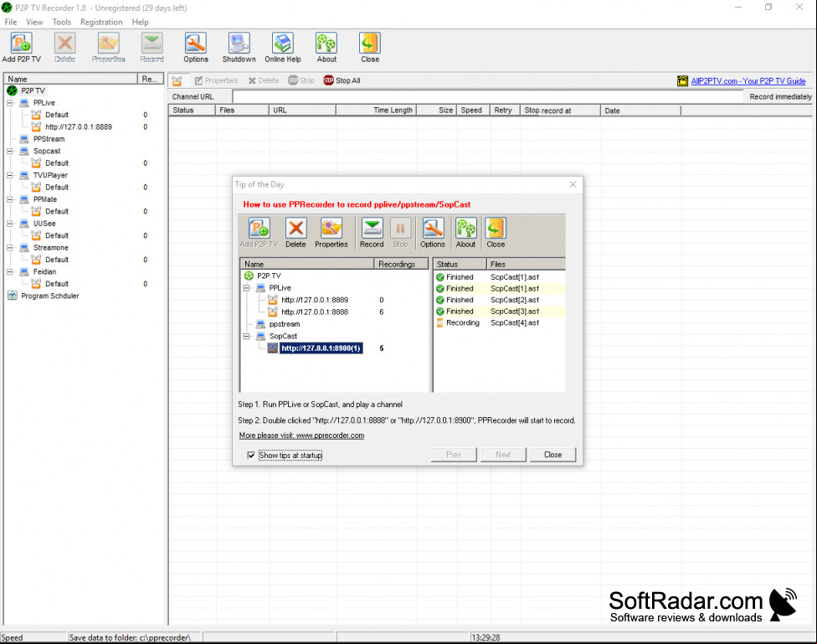This screenshot has width=817, height=644.
Task: Select Default under PPMate
Action: pyautogui.click(x=57, y=211)
